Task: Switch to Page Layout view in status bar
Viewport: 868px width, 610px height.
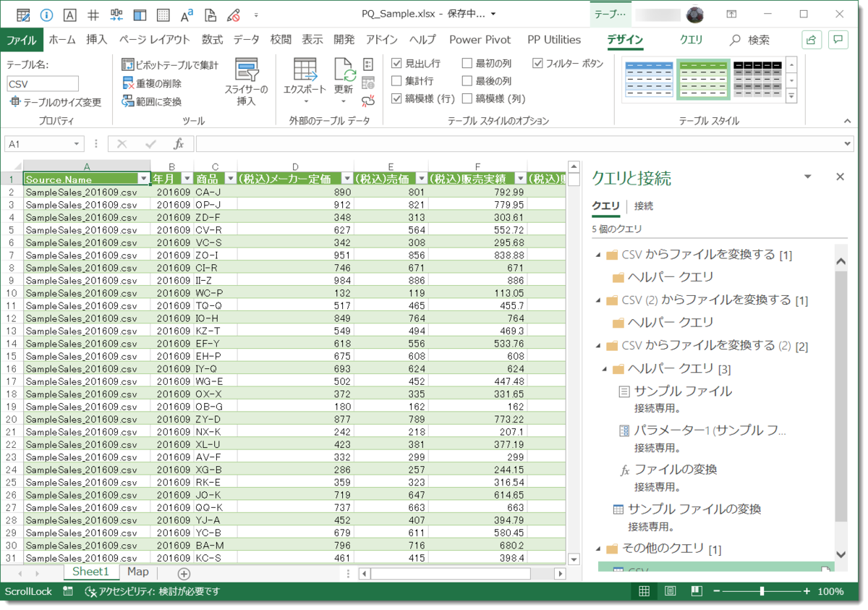Action: click(x=669, y=591)
